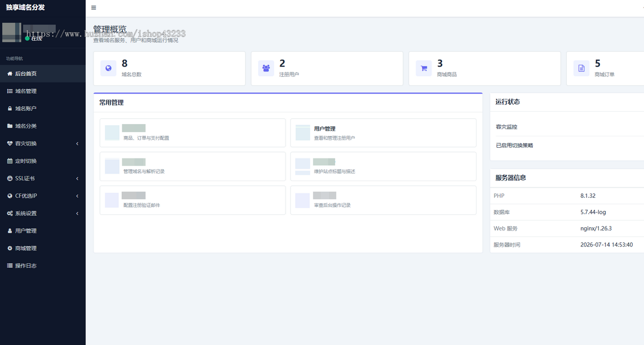The width and height of the screenshot is (644, 345).
Task: Click the list icon beside 域名管理
Action: click(x=10, y=91)
